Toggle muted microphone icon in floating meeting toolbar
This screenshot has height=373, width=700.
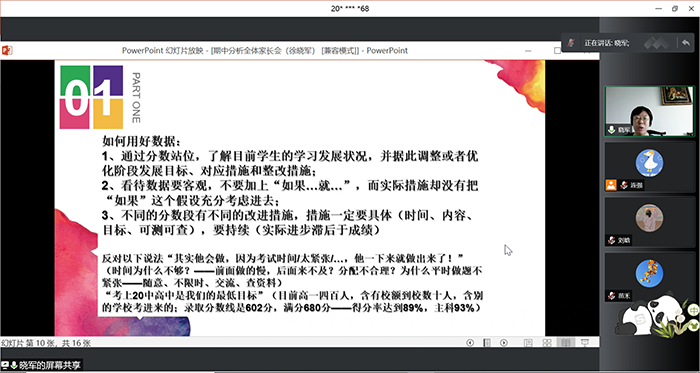(x=571, y=43)
